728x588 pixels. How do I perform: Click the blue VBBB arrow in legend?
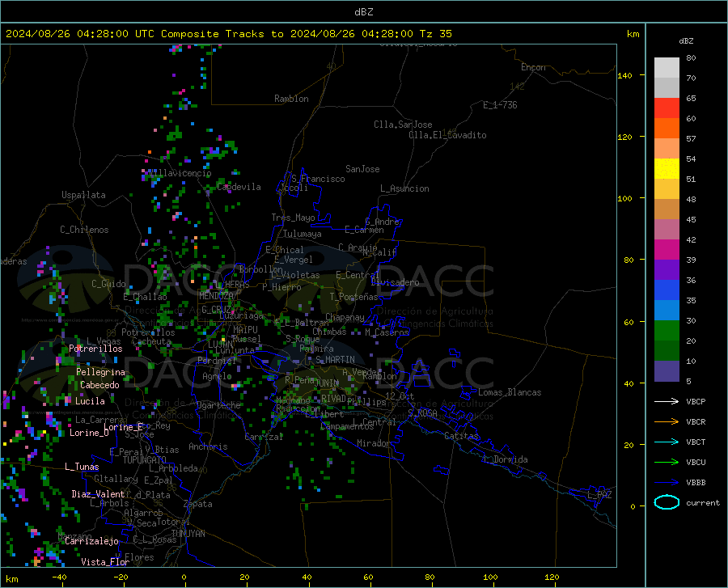click(x=667, y=482)
